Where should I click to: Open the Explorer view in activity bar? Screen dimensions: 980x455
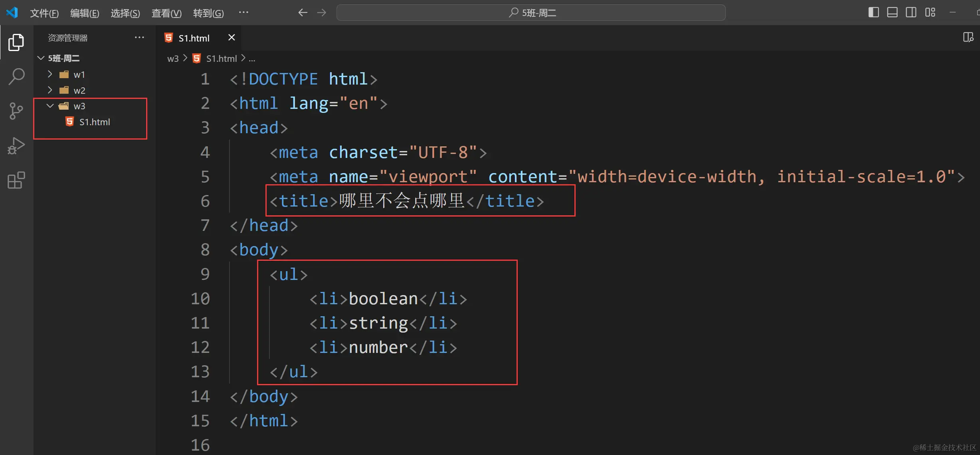[16, 42]
